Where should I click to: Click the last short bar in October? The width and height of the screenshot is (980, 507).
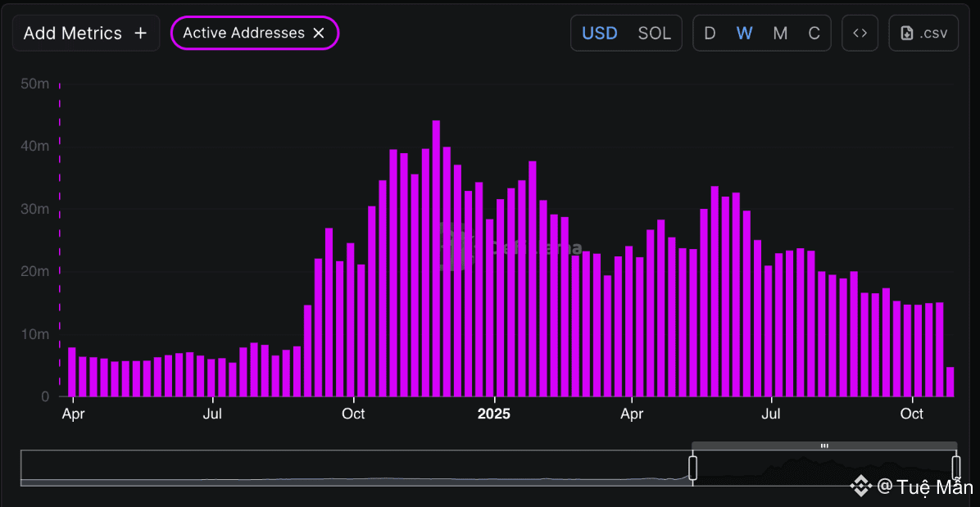point(950,382)
